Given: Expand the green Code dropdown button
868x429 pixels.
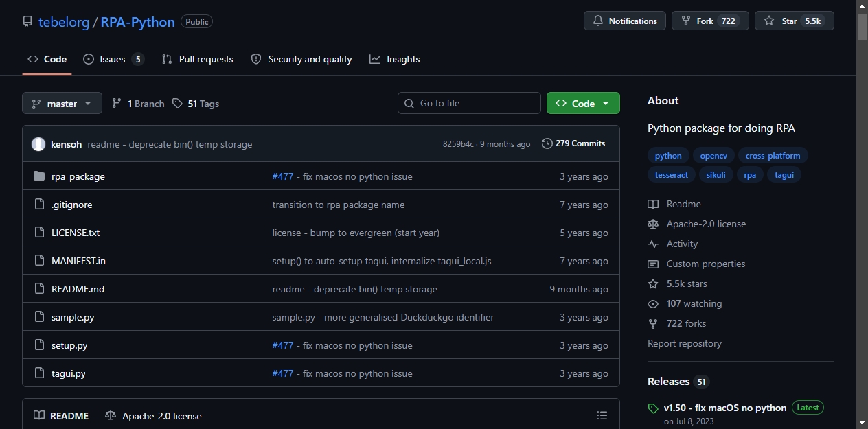Looking at the screenshot, I should pos(583,103).
